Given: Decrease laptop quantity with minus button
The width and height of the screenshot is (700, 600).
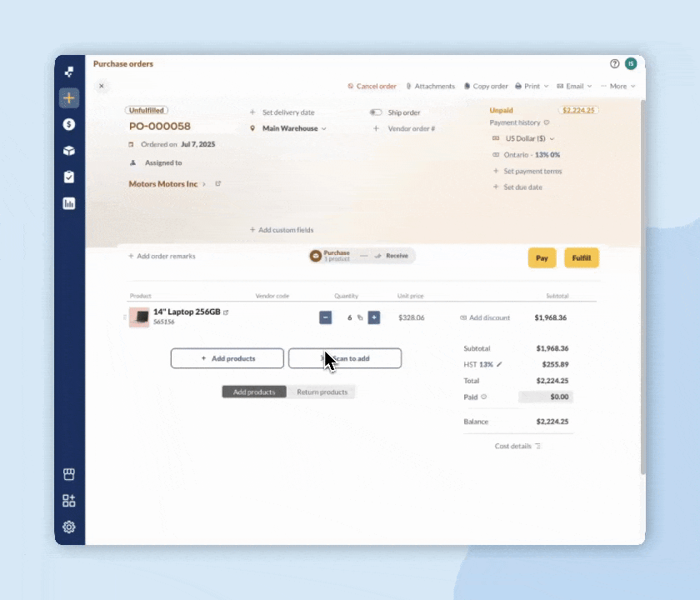Looking at the screenshot, I should (326, 317).
